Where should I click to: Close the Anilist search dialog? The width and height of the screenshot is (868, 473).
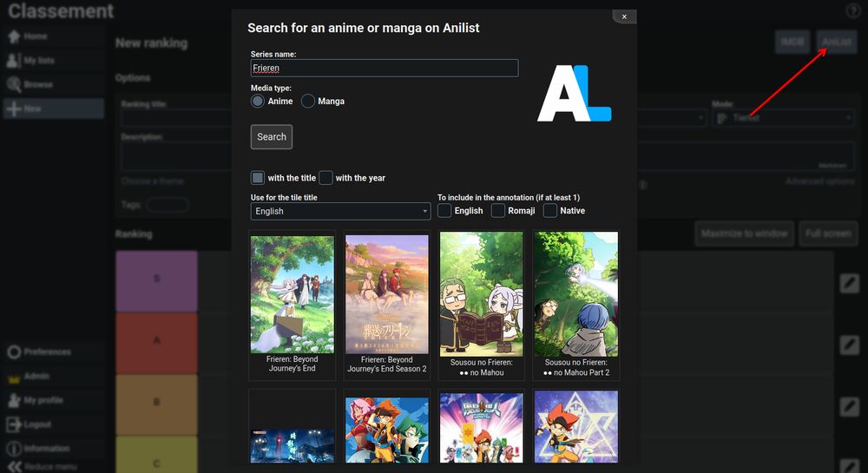pos(624,16)
